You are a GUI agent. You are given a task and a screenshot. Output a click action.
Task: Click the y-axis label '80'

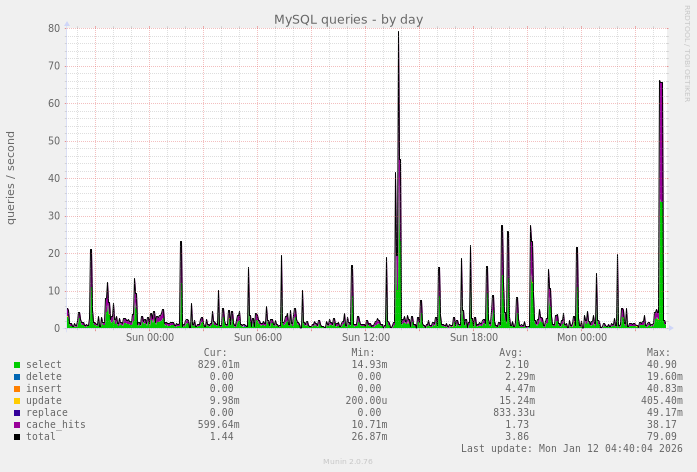click(x=54, y=28)
